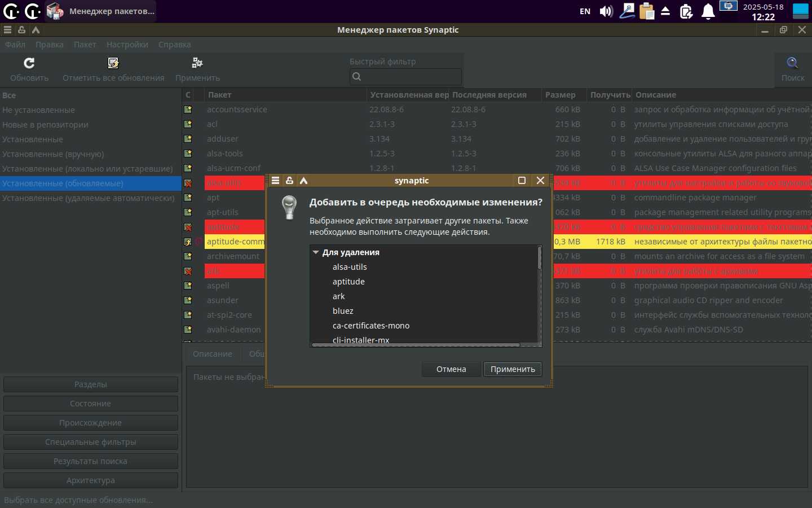
Task: Click the eject media tray icon
Action: (x=665, y=11)
